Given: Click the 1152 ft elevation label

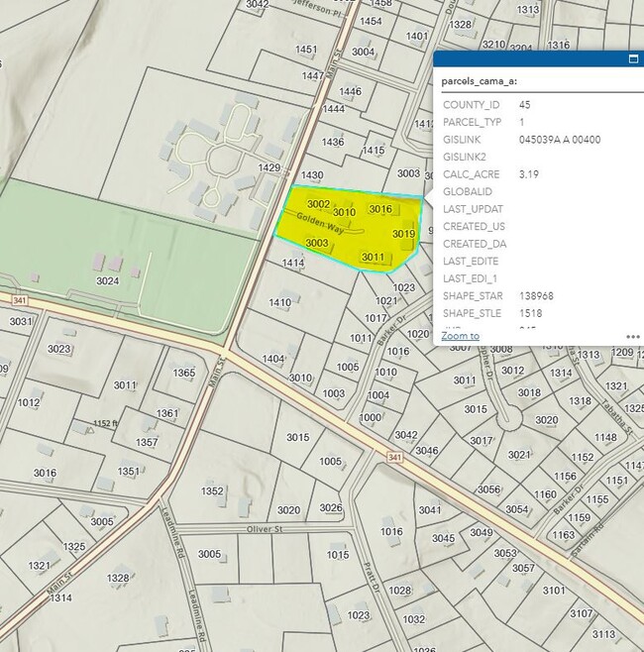Looking at the screenshot, I should 106,423.
